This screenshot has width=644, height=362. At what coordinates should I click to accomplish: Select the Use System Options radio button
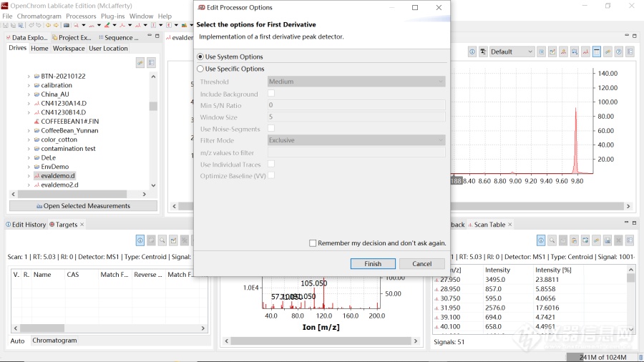point(200,57)
